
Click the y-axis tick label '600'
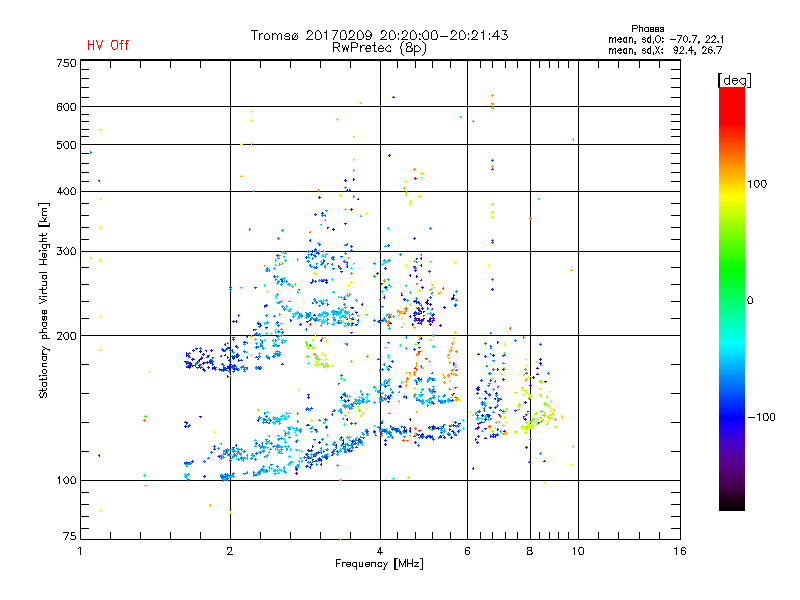pos(66,107)
